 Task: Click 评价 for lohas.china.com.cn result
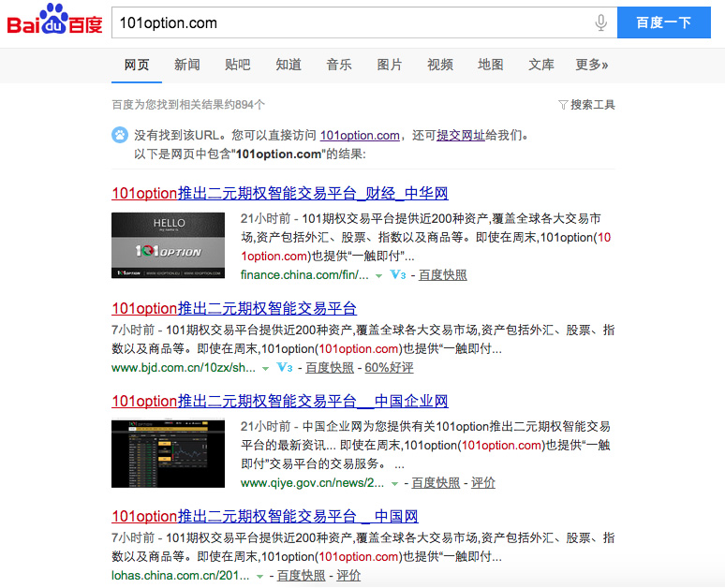coord(348,576)
